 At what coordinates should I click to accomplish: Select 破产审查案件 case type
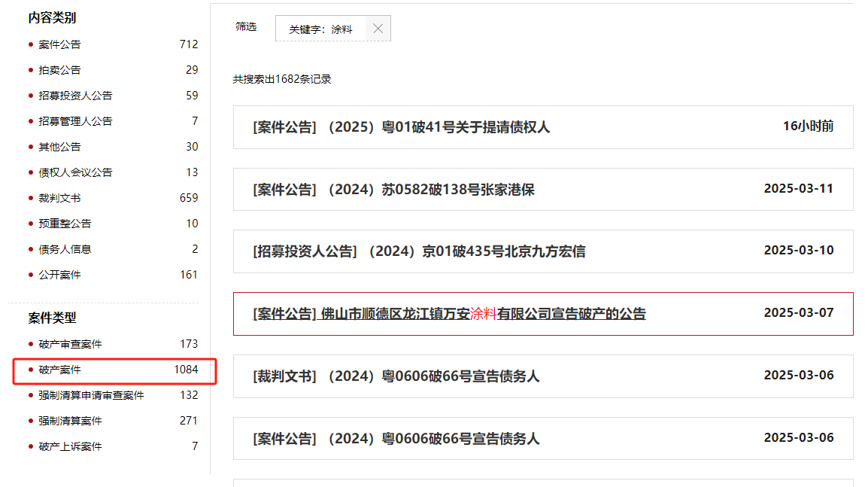[70, 344]
